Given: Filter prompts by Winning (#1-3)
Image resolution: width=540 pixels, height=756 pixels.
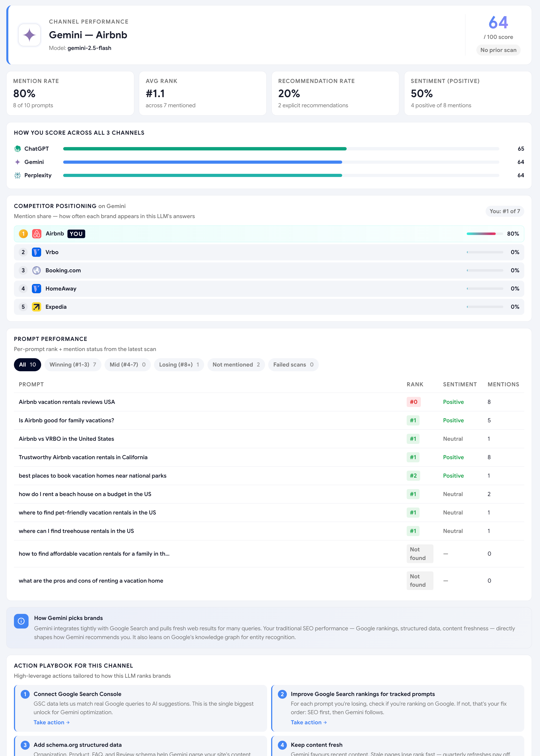Looking at the screenshot, I should point(73,365).
